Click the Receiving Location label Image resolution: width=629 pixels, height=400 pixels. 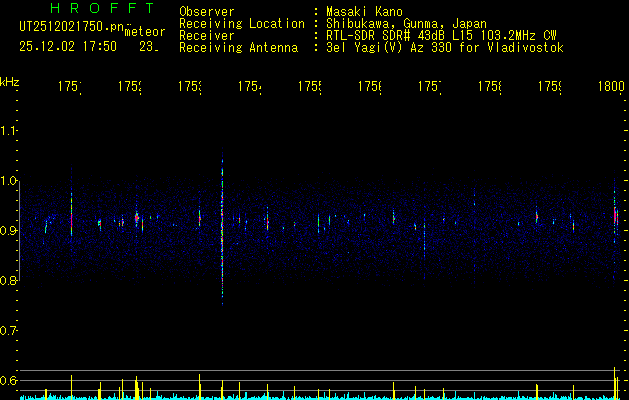242,24
